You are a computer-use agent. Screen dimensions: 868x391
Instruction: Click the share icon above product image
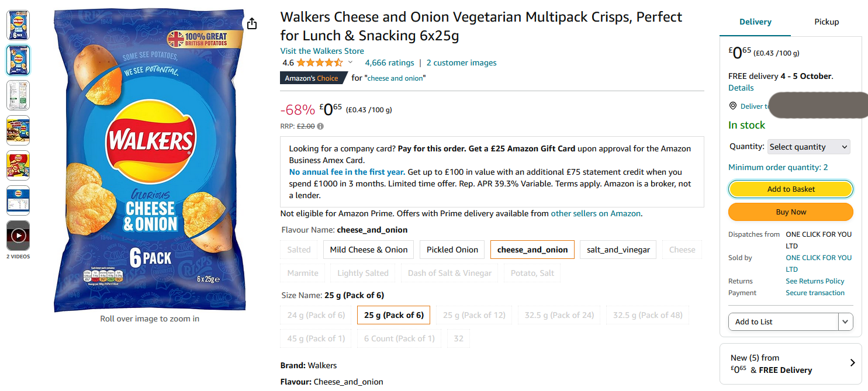[251, 23]
